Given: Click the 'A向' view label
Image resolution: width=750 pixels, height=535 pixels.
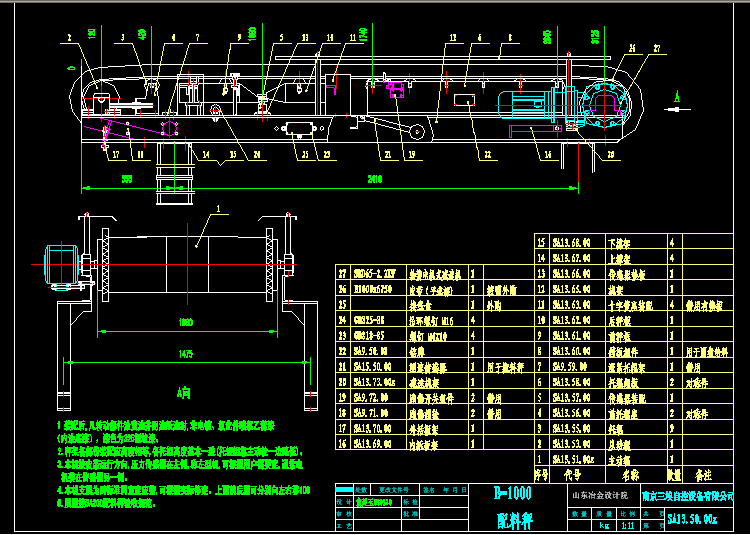Looking at the screenshot, I should click(184, 394).
